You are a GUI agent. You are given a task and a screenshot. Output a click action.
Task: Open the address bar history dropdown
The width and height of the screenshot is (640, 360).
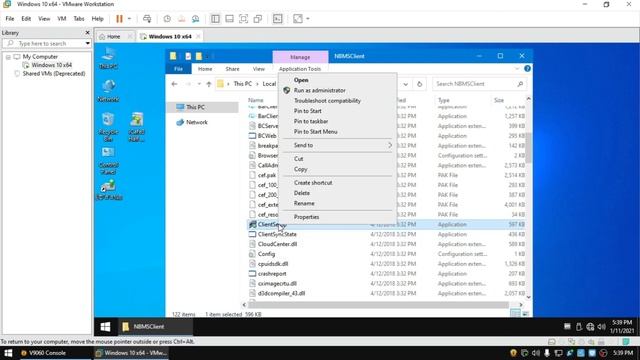pos(406,84)
